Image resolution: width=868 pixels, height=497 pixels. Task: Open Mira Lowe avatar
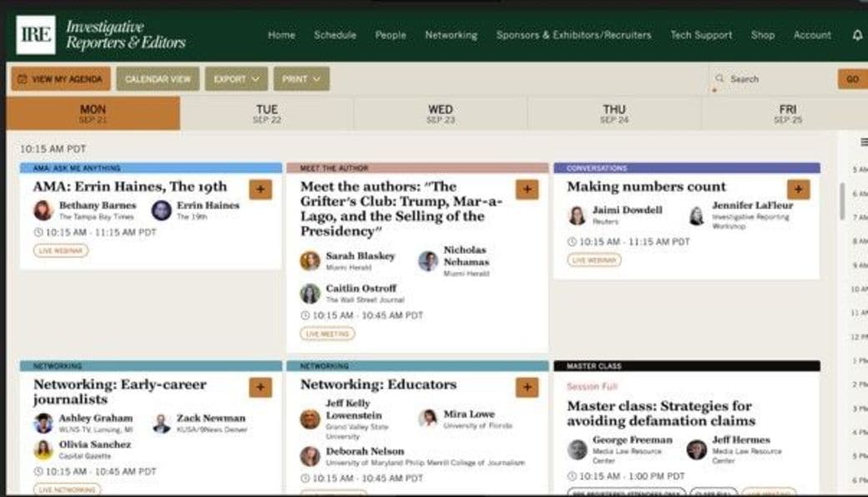[x=428, y=418]
